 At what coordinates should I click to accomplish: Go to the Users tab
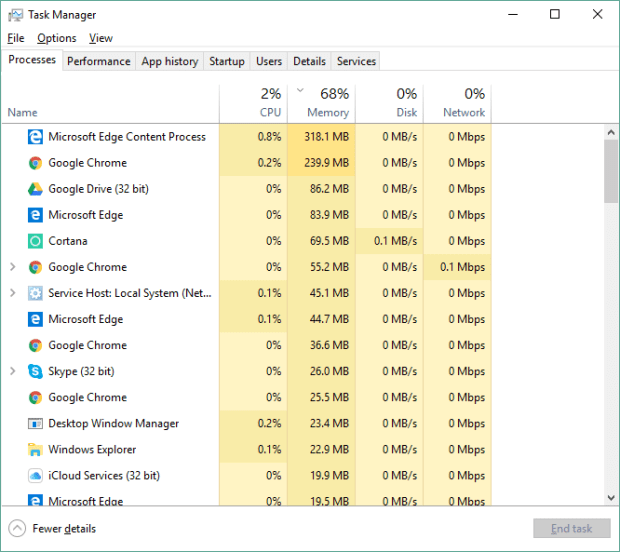point(269,61)
